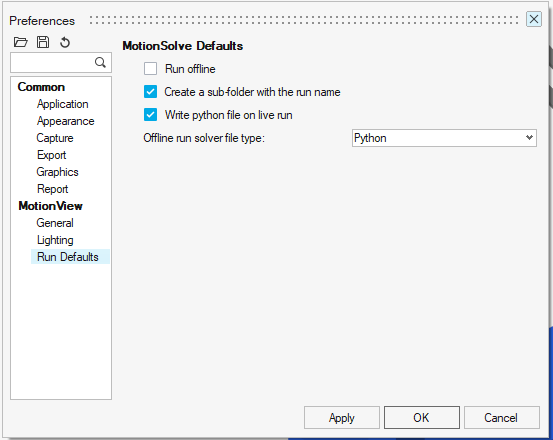Cancel the Preferences dialog
Image resolution: width=553 pixels, height=440 pixels.
point(502,418)
